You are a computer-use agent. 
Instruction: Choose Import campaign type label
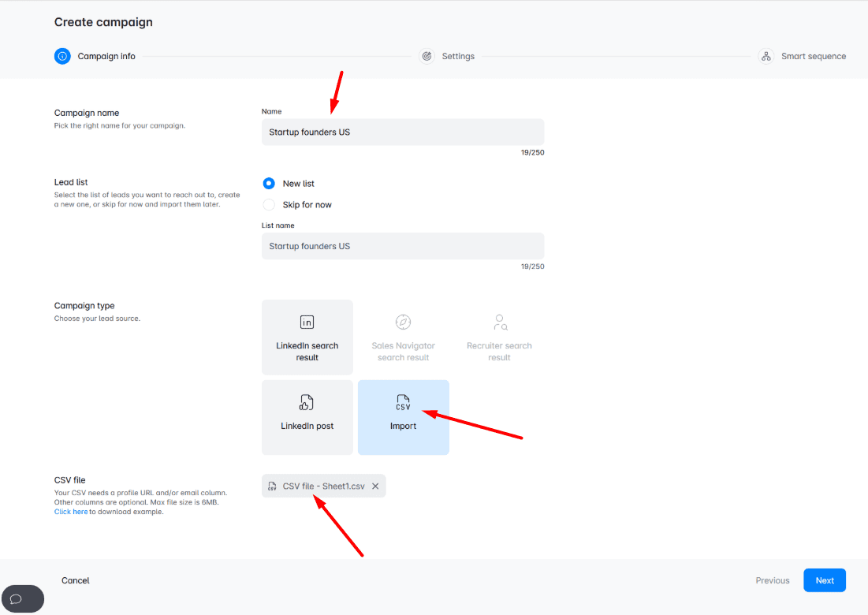(403, 426)
